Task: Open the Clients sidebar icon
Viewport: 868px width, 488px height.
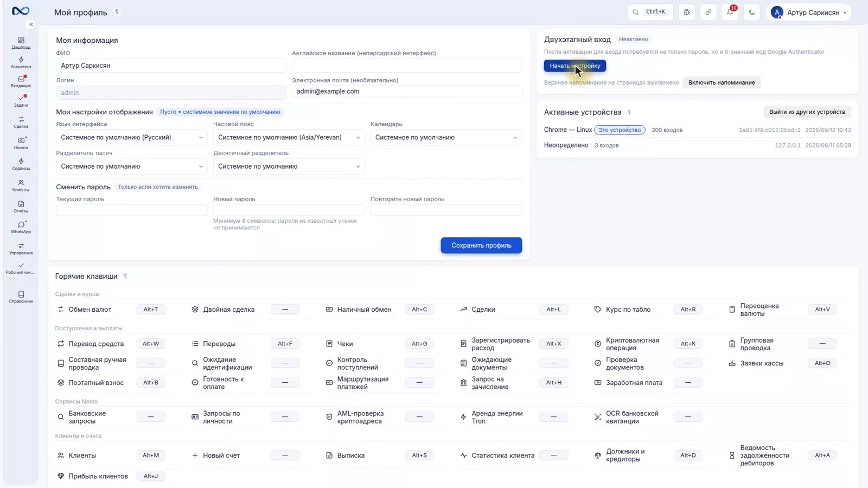Action: tap(21, 185)
